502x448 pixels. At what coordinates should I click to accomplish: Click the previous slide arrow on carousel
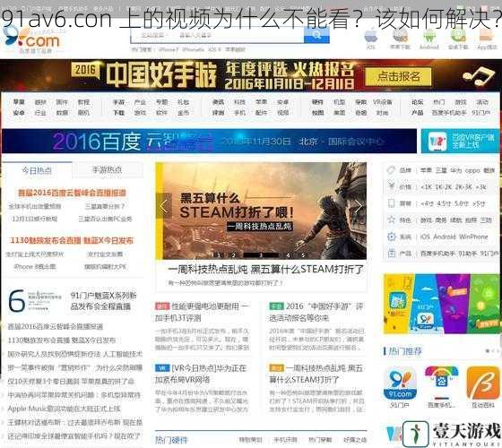coord(163,206)
